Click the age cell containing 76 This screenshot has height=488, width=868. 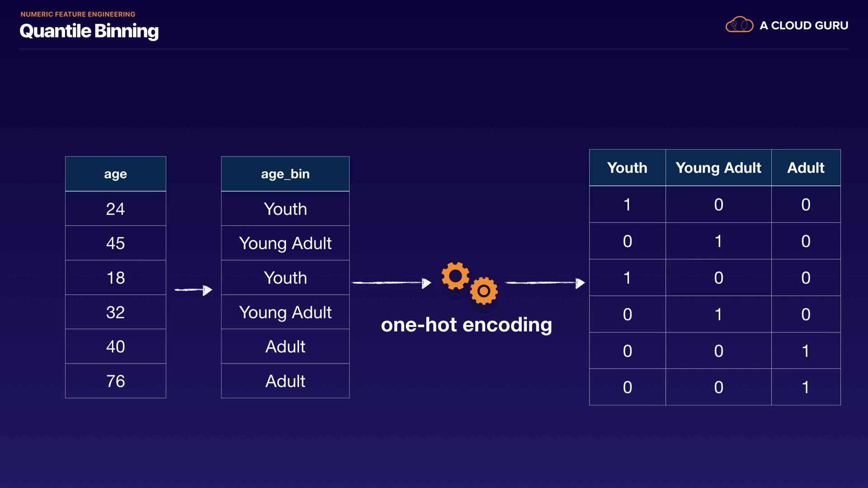click(x=115, y=381)
